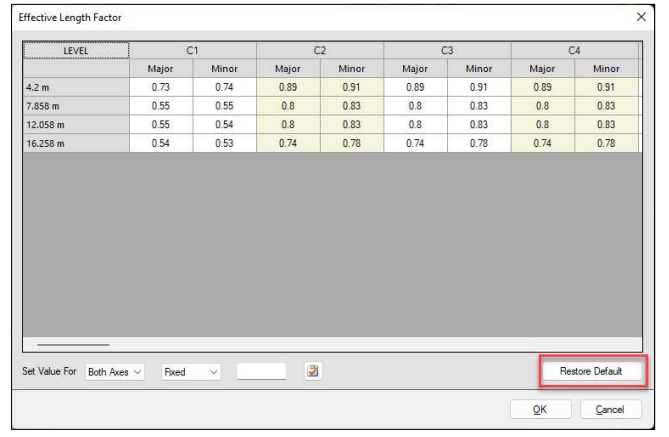
Task: Select the C3 Minor cell for 4.2 m
Action: pos(479,87)
